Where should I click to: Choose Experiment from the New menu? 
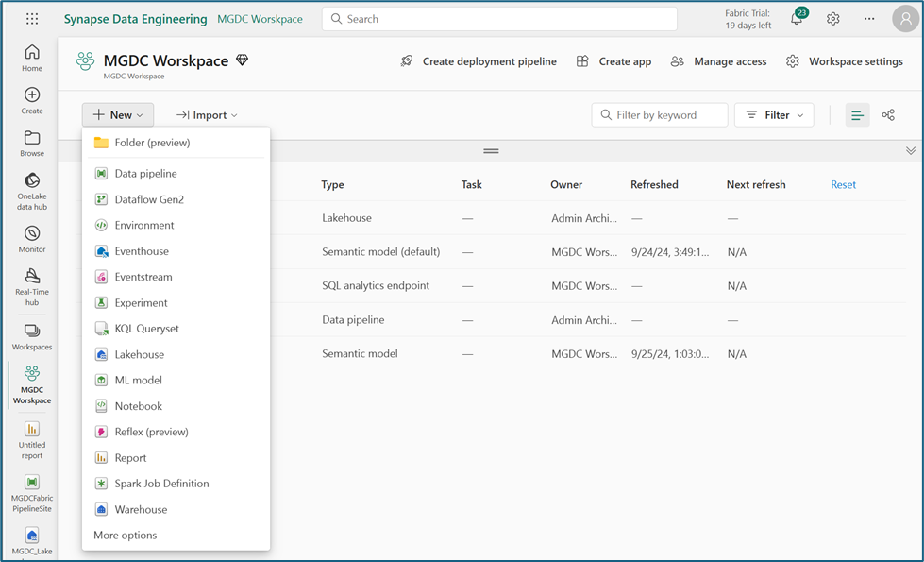pos(176,302)
